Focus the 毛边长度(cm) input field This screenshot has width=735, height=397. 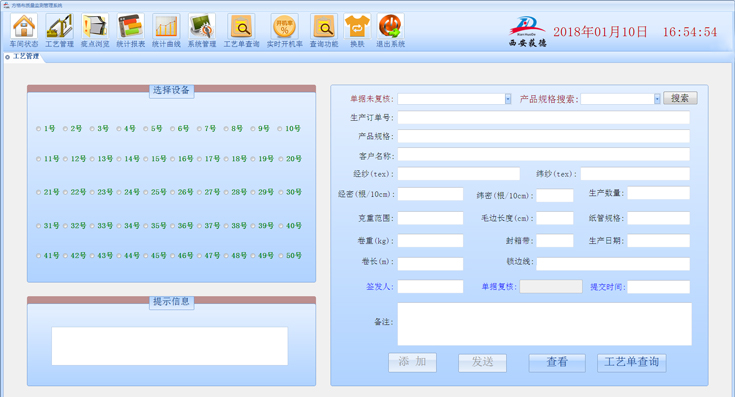point(555,218)
